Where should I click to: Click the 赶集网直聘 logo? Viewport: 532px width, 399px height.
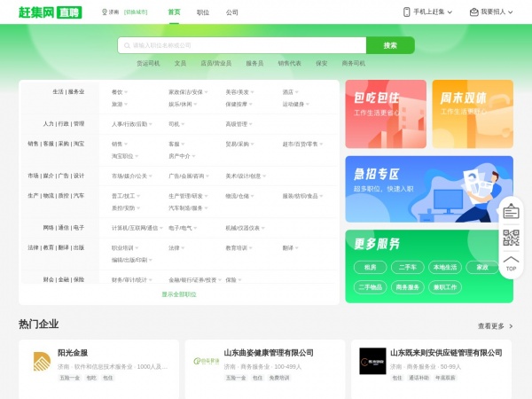tap(51, 12)
